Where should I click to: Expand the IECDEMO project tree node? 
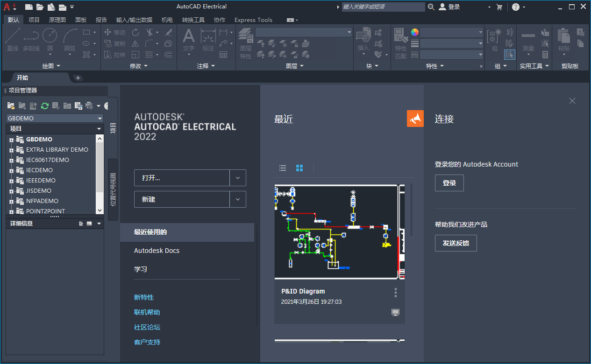pyautogui.click(x=11, y=170)
